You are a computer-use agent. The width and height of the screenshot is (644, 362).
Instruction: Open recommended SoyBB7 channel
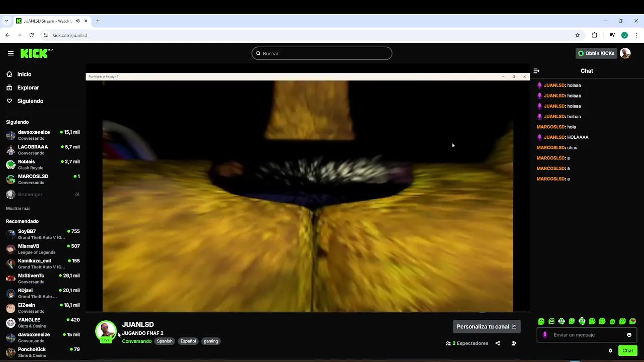pos(43,234)
